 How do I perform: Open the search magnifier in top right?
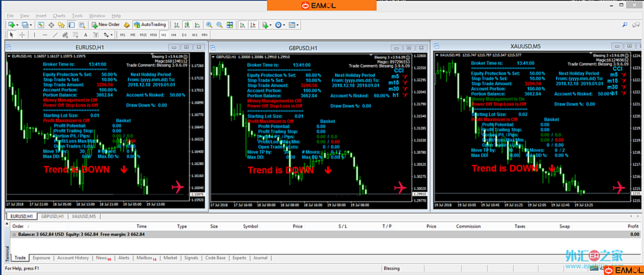tap(625, 25)
